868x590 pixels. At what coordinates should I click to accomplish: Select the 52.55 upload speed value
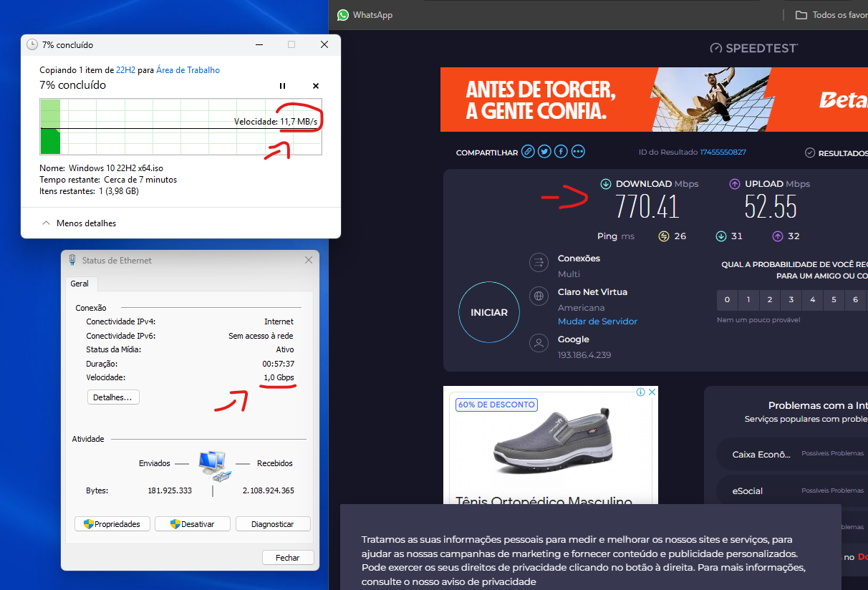point(771,207)
